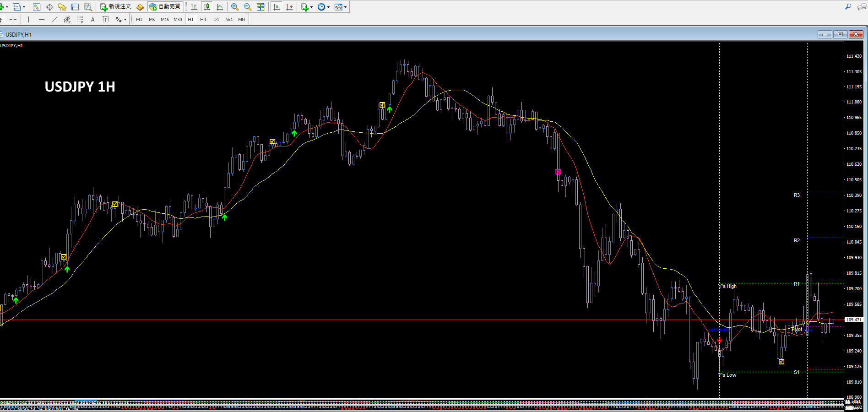Click the 新規注文 new order button
The image size is (868, 412).
(x=116, y=7)
